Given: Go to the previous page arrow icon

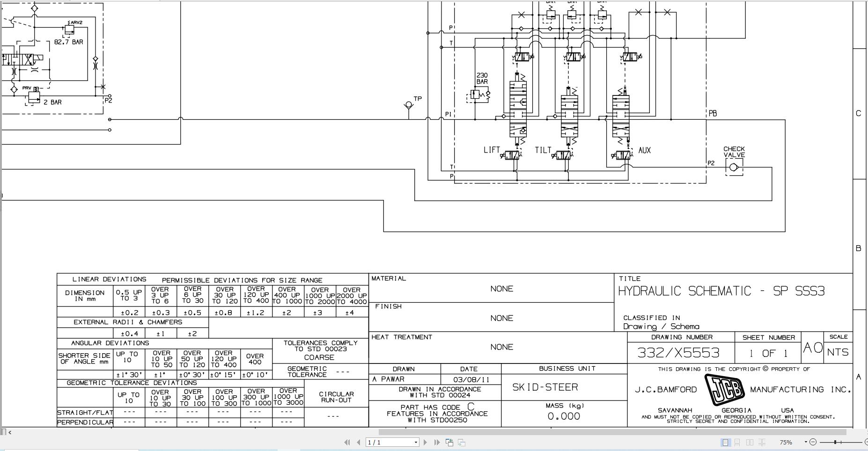Looking at the screenshot, I should tap(359, 442).
